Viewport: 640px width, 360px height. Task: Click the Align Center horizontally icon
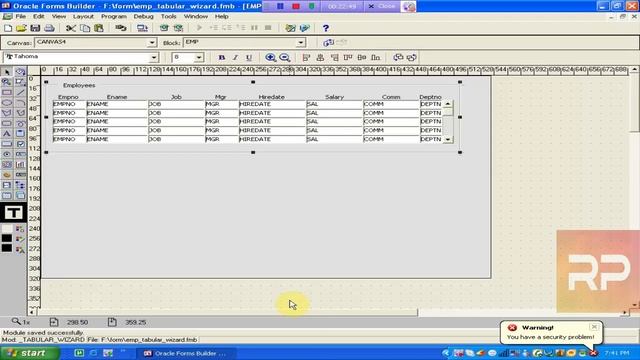pyautogui.click(x=320, y=58)
